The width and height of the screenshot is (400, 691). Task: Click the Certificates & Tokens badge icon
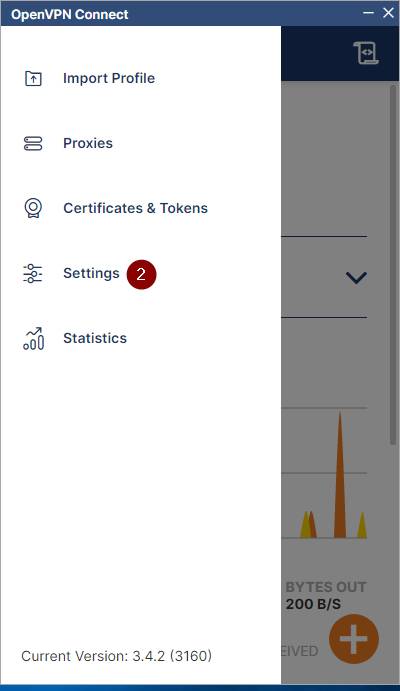tap(33, 208)
